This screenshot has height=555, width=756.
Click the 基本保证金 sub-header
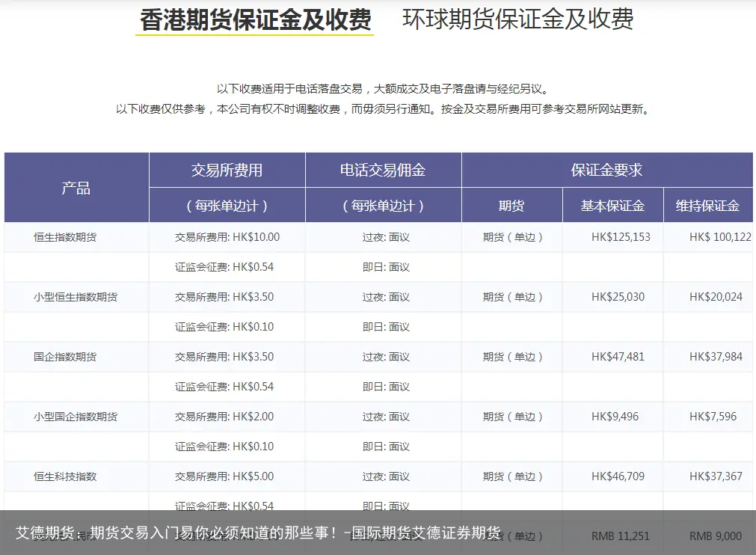click(x=612, y=205)
